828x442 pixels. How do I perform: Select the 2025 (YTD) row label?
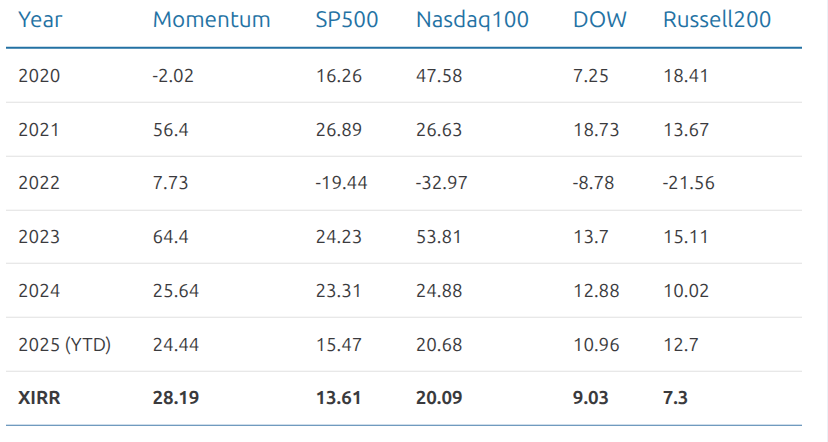tap(64, 345)
